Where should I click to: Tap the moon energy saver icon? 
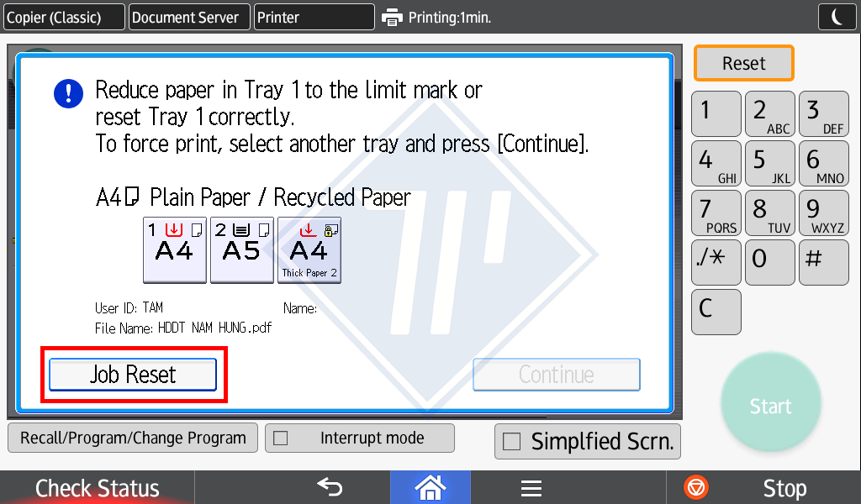[x=837, y=17]
